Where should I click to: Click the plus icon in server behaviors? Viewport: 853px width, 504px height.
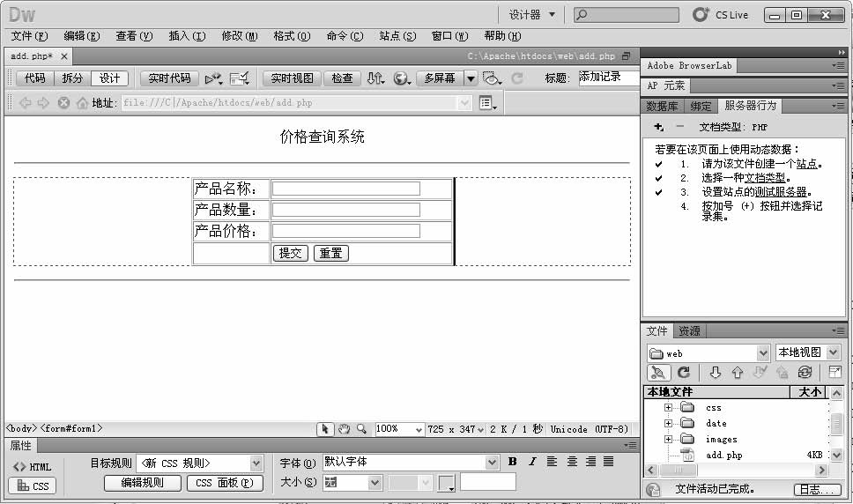coord(659,127)
